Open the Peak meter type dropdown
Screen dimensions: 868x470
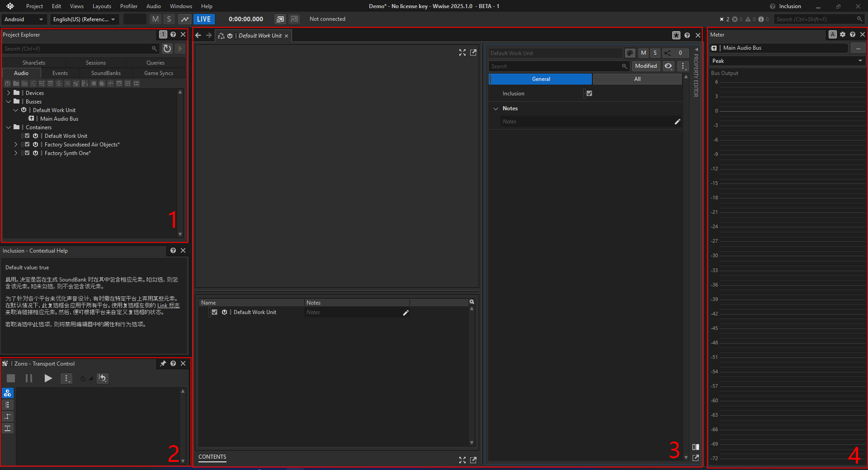coord(787,61)
